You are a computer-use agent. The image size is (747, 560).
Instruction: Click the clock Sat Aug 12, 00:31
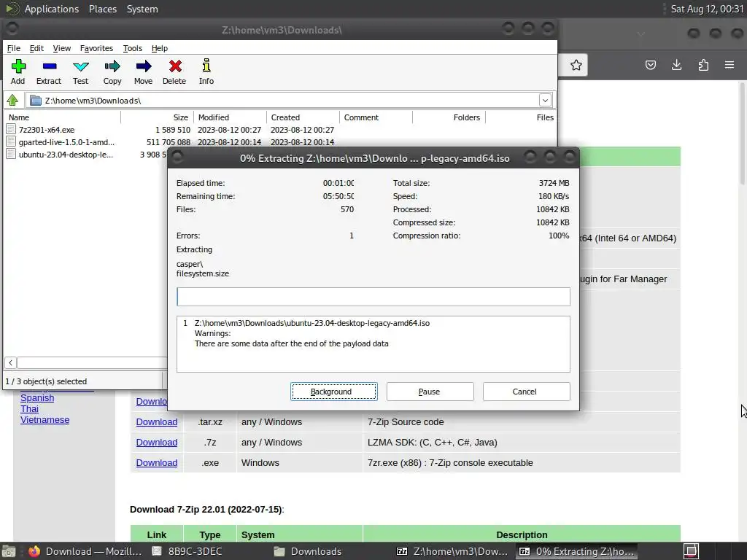point(707,9)
